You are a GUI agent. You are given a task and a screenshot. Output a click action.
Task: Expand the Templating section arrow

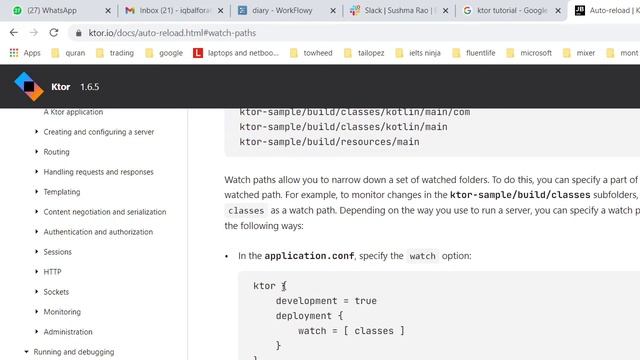click(36, 192)
